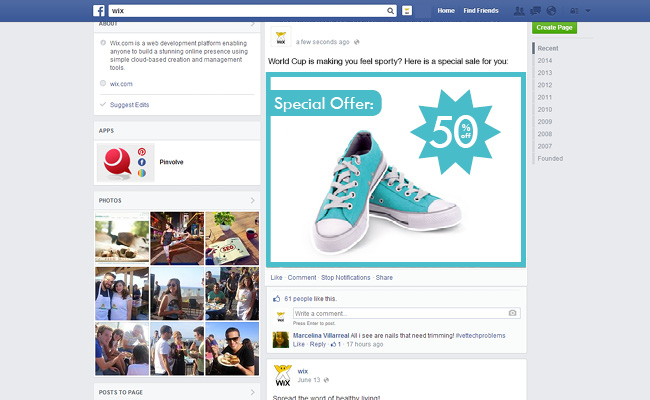
Task: Jump to 2014 in timeline
Action: (x=545, y=61)
